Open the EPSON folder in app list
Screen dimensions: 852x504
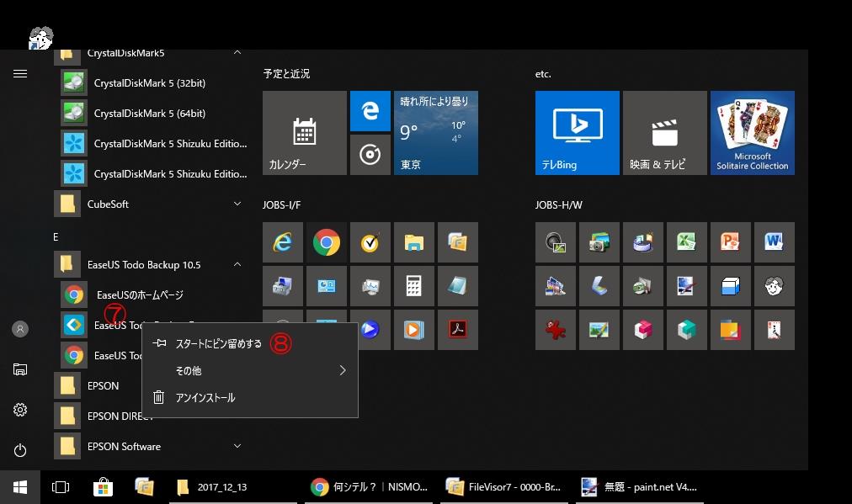98,385
